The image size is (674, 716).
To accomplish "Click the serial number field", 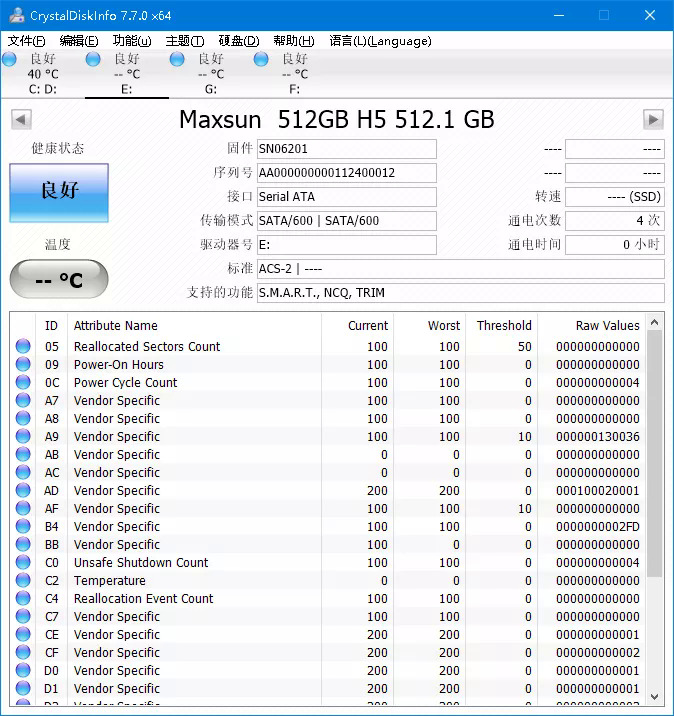I will click(x=346, y=173).
